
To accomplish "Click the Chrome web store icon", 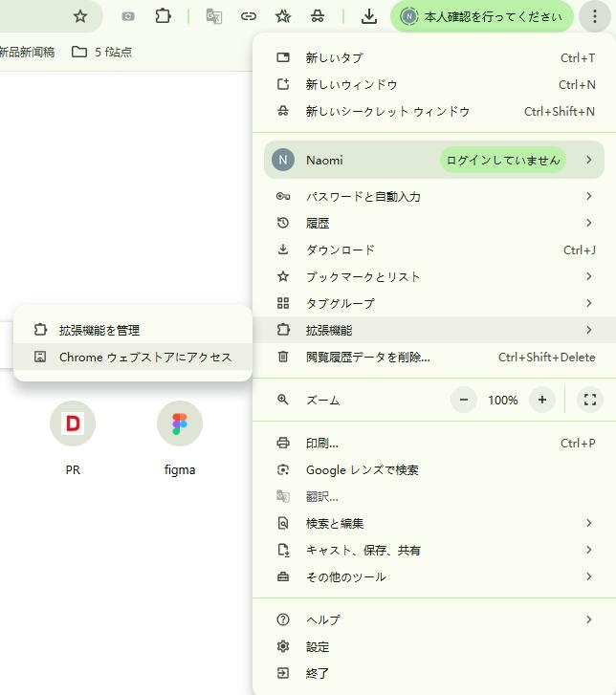I will [x=40, y=357].
